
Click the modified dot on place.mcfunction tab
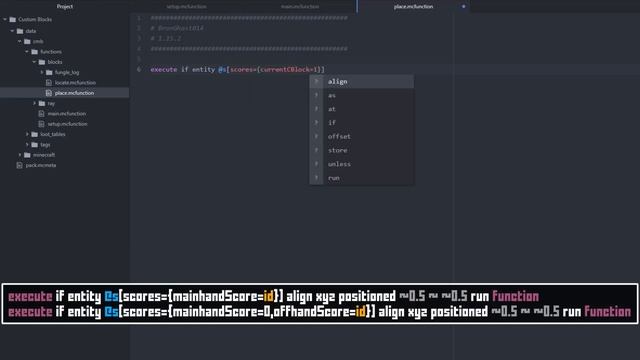[463, 7]
